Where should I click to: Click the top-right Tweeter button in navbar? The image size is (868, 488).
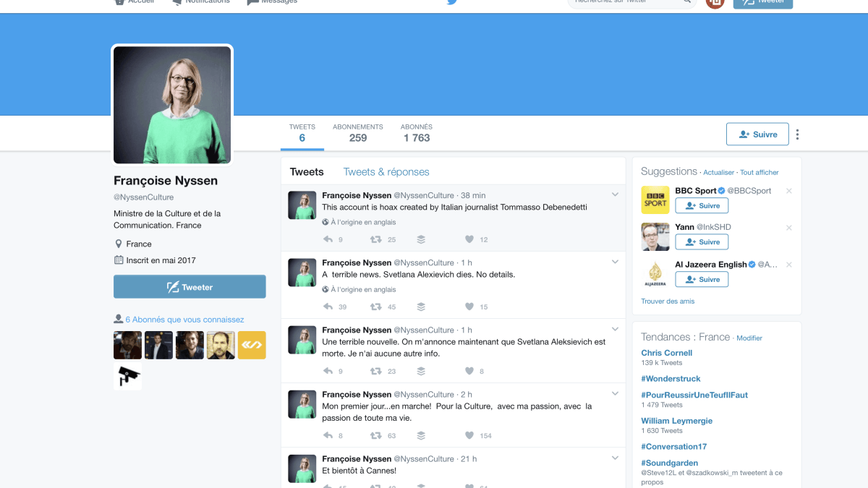tap(763, 2)
